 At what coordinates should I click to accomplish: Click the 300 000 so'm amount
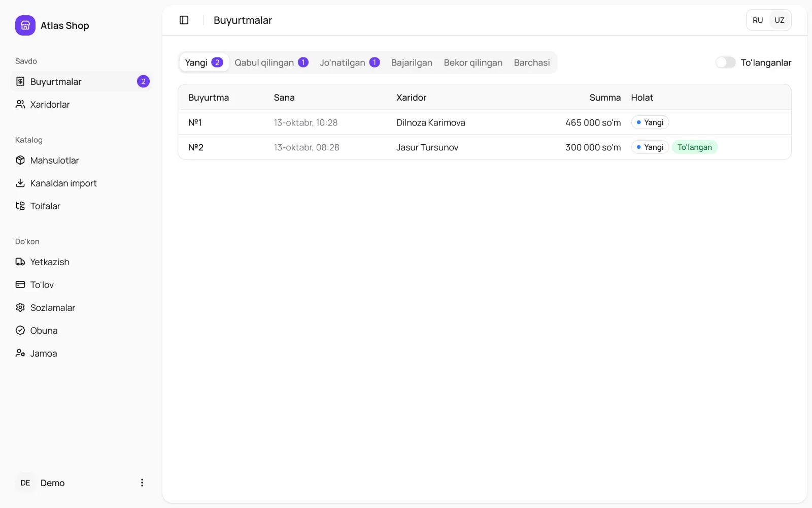tap(593, 147)
